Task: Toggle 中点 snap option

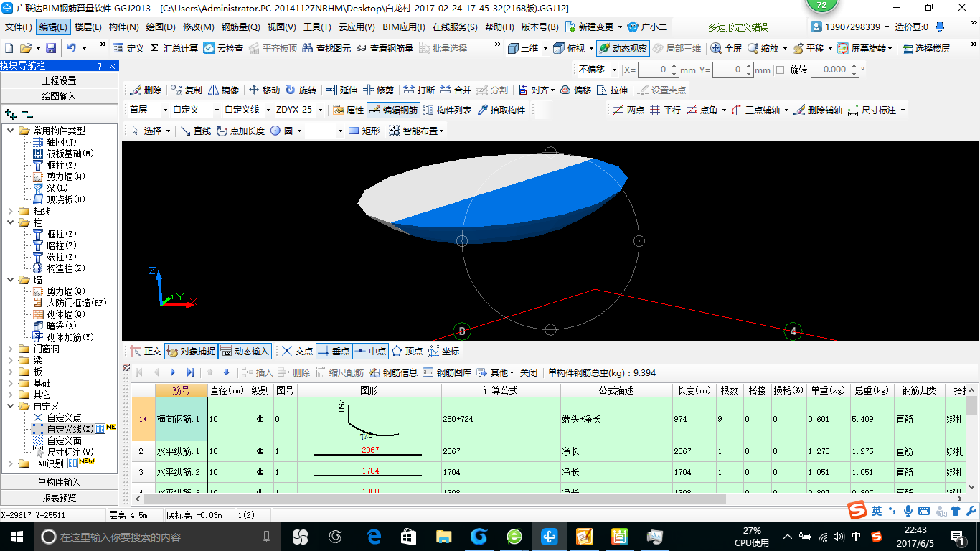Action: [x=370, y=351]
